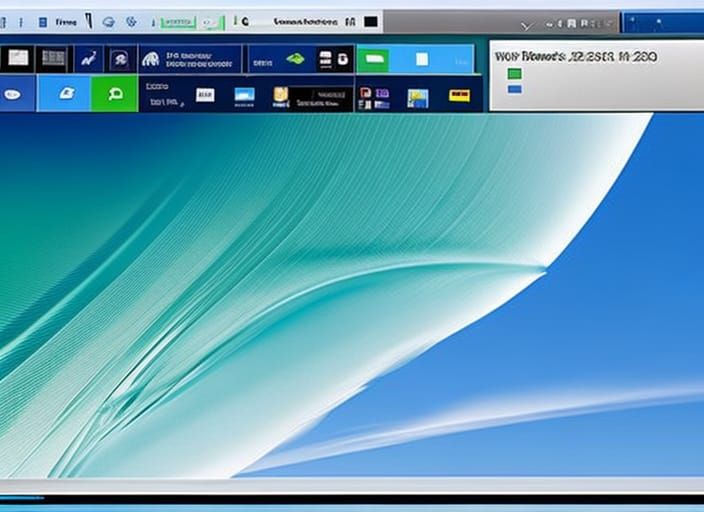Select the light blue tile with the white square
This screenshot has height=512, width=704.
click(x=422, y=59)
